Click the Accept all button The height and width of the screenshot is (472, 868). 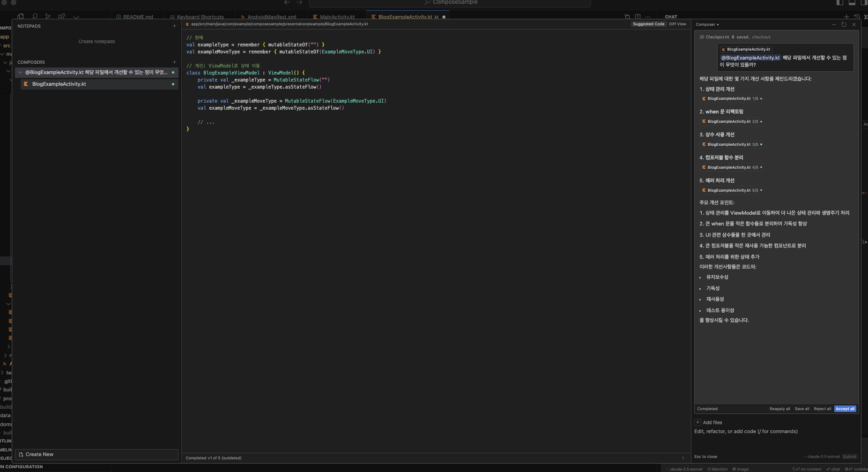tap(845, 409)
